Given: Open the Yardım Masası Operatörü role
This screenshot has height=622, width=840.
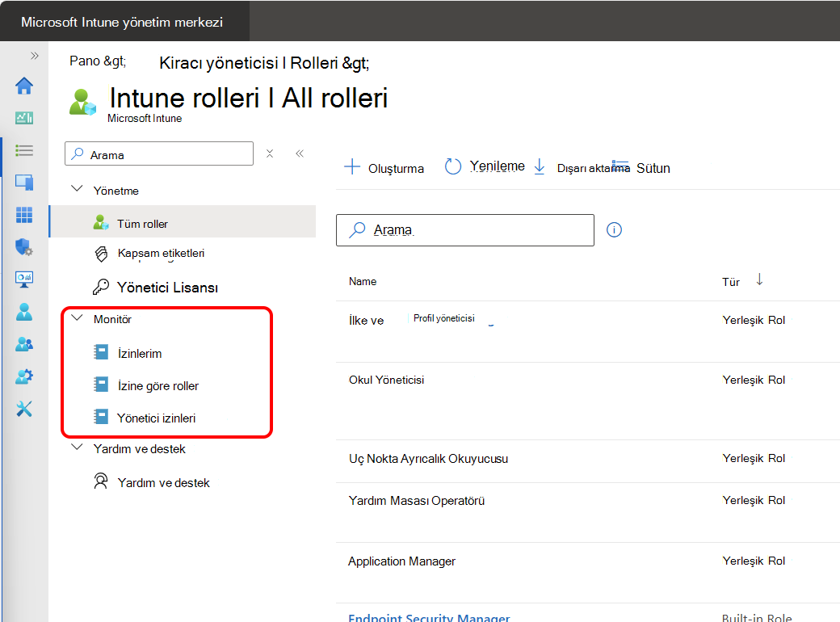Looking at the screenshot, I should point(416,500).
